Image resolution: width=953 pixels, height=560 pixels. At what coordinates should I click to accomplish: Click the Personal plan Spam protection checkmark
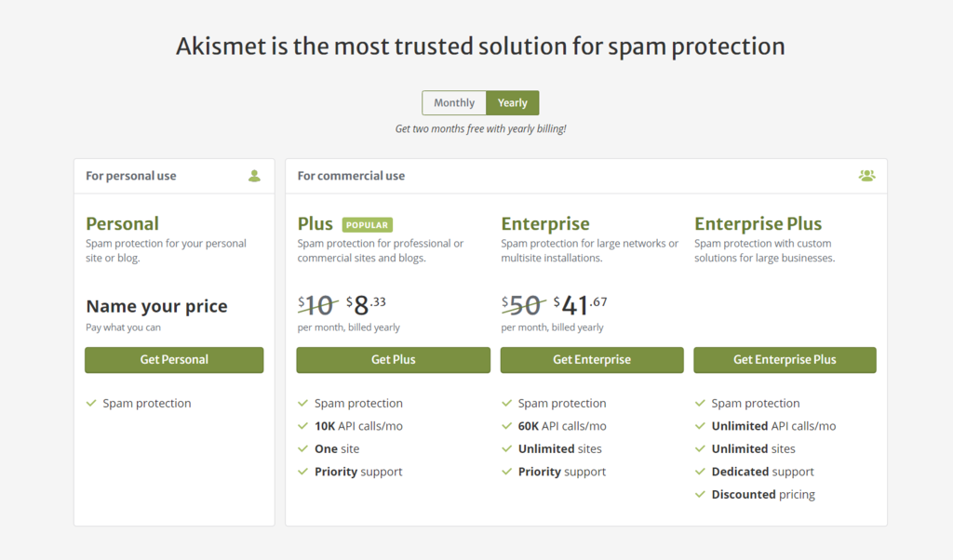91,404
